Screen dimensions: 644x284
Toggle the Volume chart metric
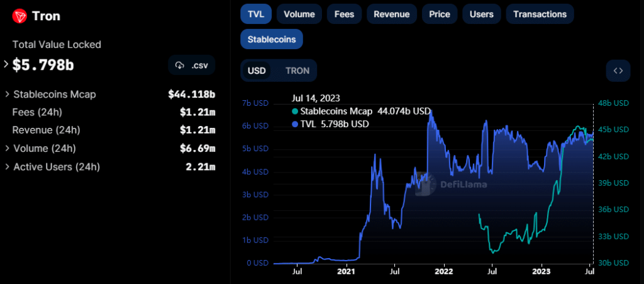[x=299, y=14]
